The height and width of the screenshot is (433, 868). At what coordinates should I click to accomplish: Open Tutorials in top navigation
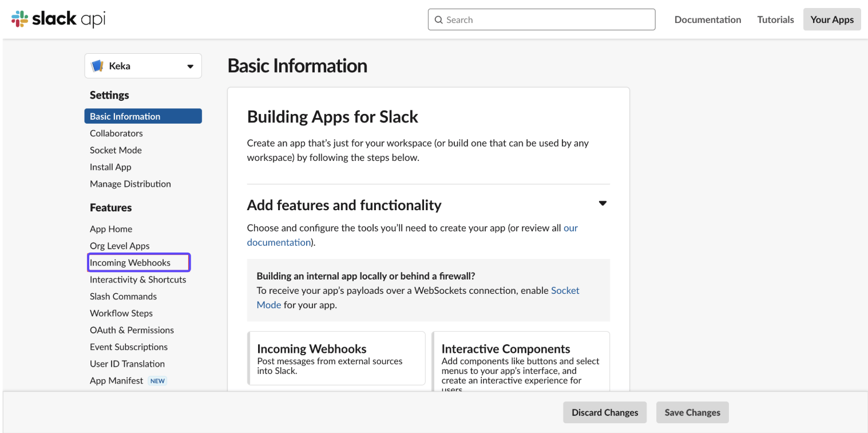click(x=775, y=19)
